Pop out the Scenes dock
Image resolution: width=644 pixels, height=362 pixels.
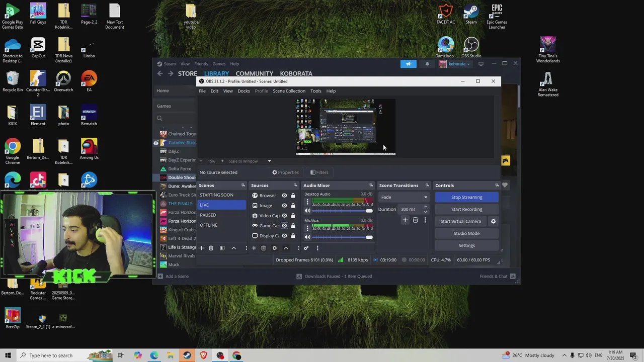(243, 186)
